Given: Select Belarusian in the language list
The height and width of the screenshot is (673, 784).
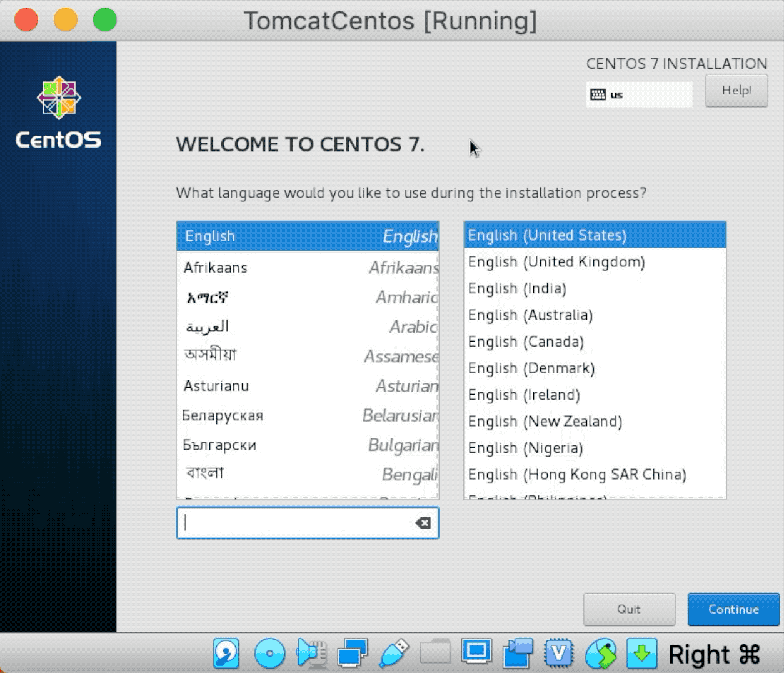Looking at the screenshot, I should click(308, 415).
